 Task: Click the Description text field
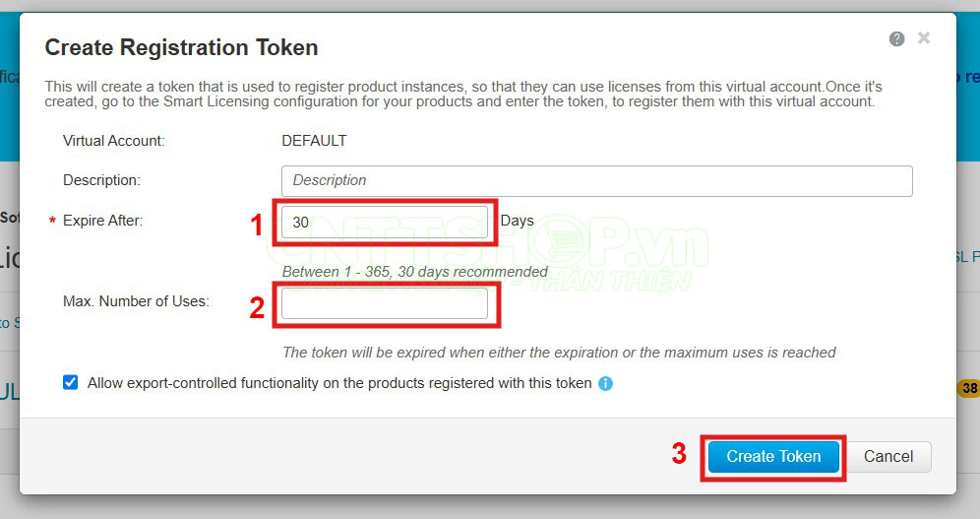click(x=596, y=181)
